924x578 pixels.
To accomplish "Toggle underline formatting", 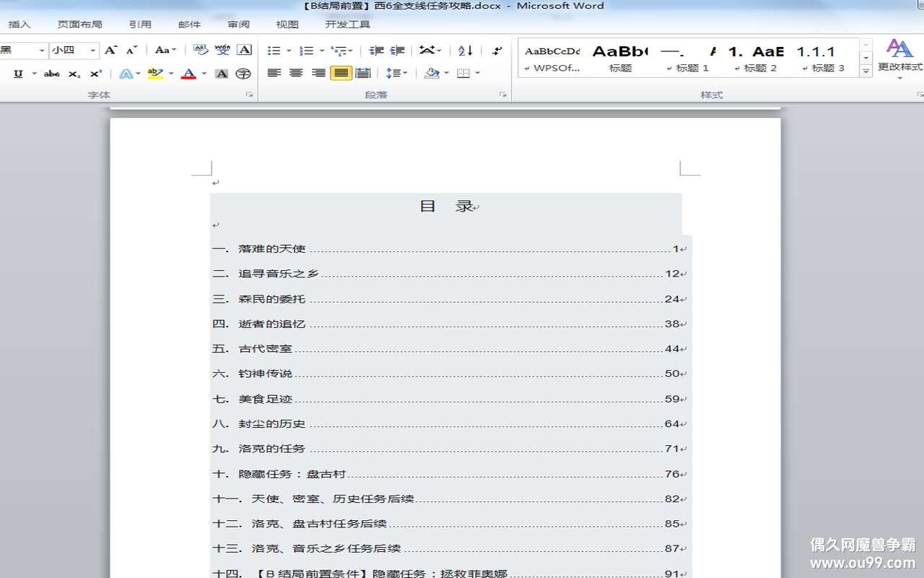I will pyautogui.click(x=18, y=74).
